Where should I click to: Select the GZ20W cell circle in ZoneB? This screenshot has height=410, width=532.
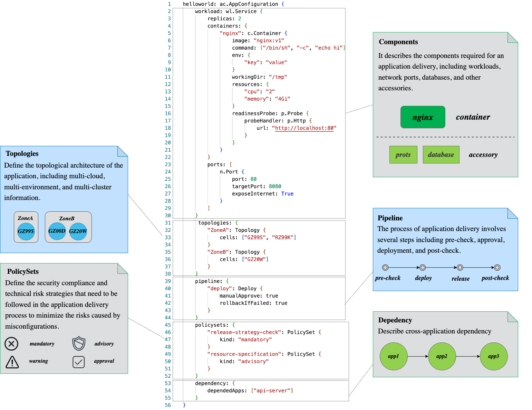[78, 231]
